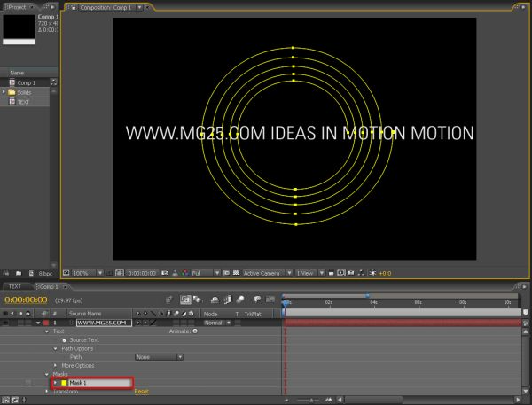Click the reset exposure sun icon

coord(372,273)
